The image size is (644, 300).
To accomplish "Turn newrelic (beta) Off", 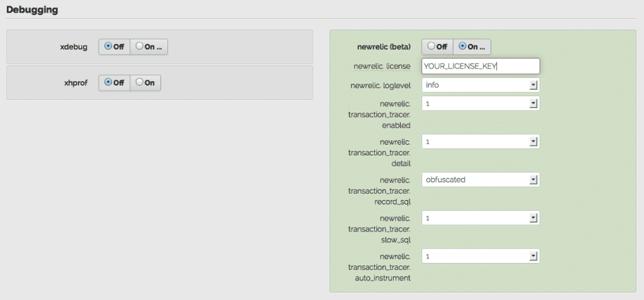I will point(438,47).
